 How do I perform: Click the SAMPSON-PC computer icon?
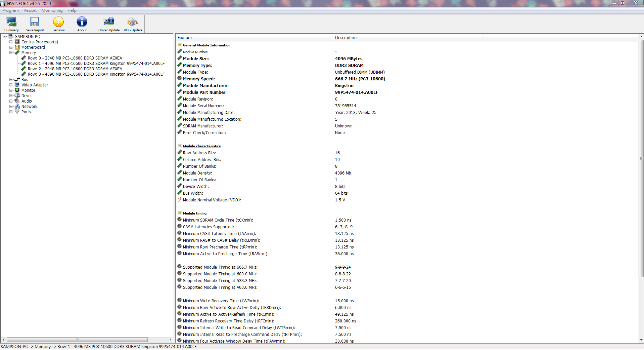[11, 37]
